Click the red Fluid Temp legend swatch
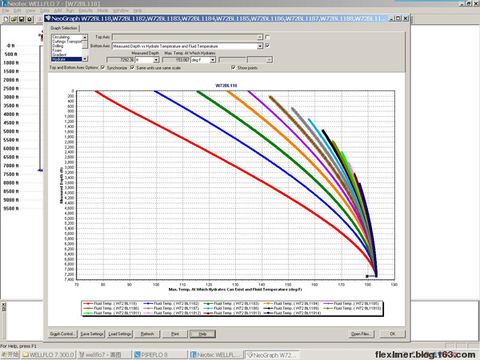 coord(88,304)
